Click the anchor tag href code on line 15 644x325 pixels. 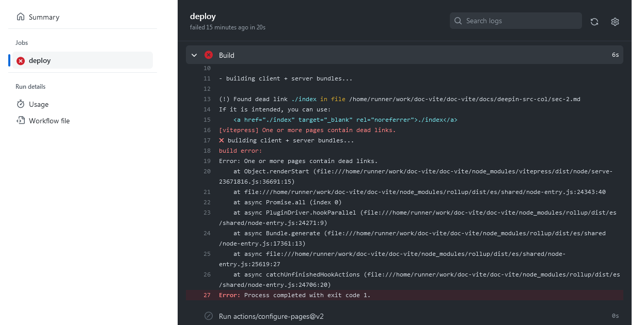[x=345, y=120]
